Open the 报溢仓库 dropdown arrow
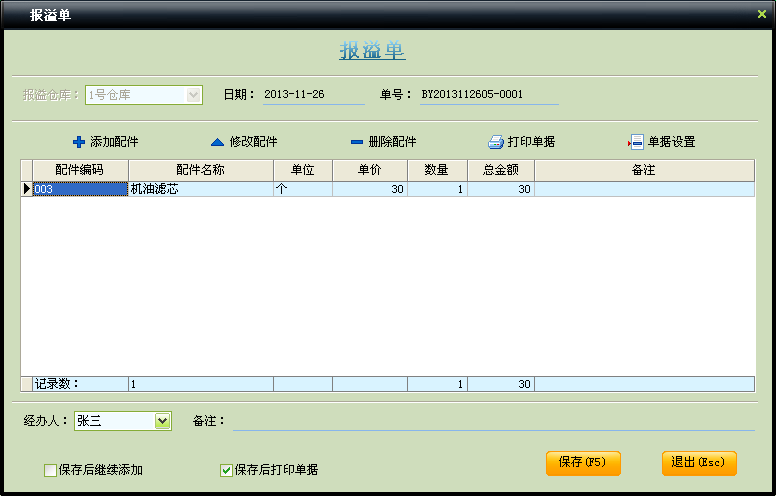This screenshot has width=776, height=496. click(193, 95)
